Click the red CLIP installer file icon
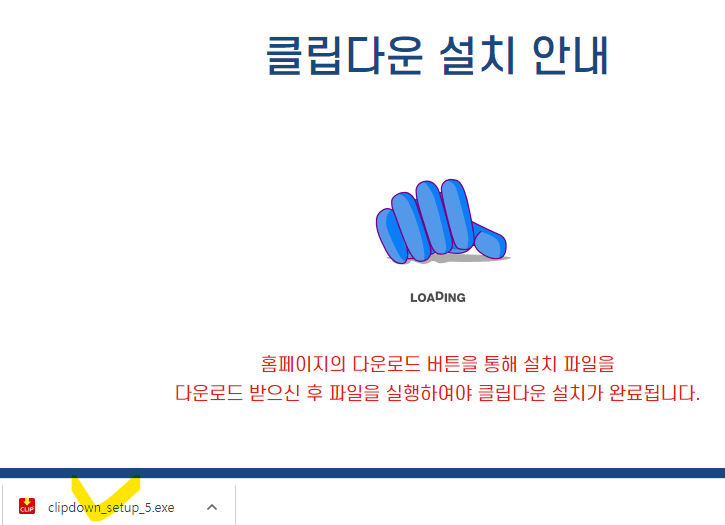This screenshot has height=525, width=725. click(x=27, y=506)
